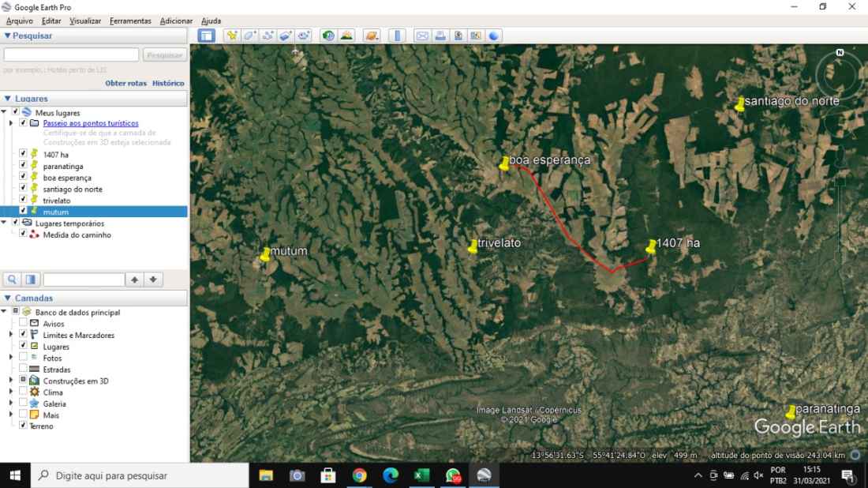Collapse the Lugares temporários node
Image resolution: width=868 pixels, height=488 pixels.
tap(4, 223)
